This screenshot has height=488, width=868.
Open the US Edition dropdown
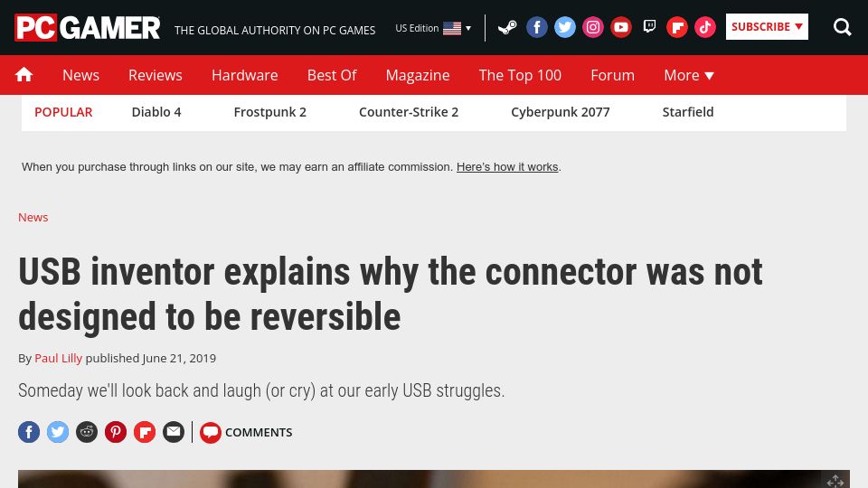coord(433,28)
